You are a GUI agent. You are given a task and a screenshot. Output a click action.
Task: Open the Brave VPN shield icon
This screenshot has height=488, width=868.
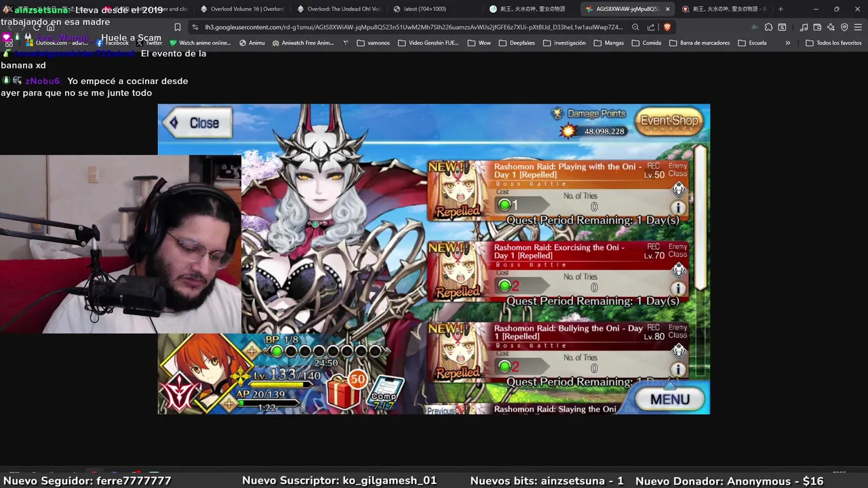[844, 27]
